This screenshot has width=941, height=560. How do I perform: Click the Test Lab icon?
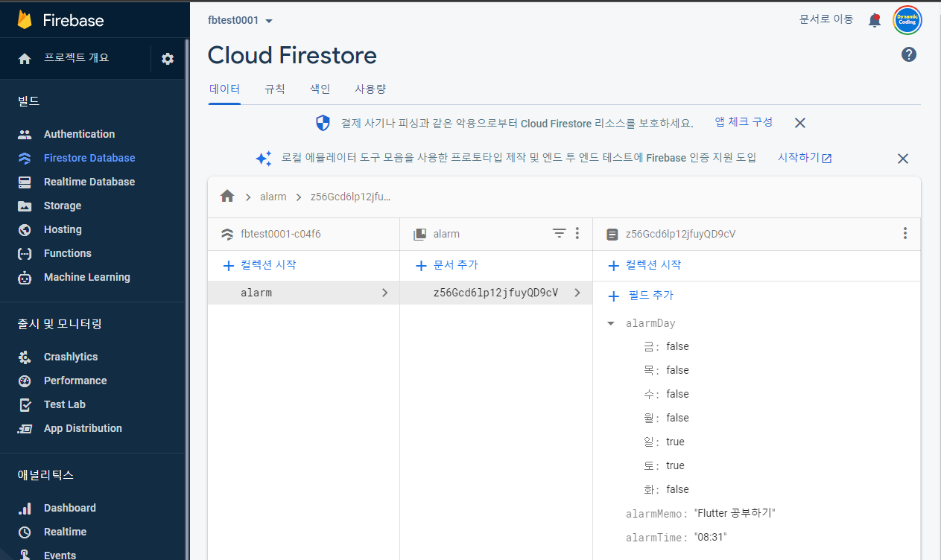[25, 404]
